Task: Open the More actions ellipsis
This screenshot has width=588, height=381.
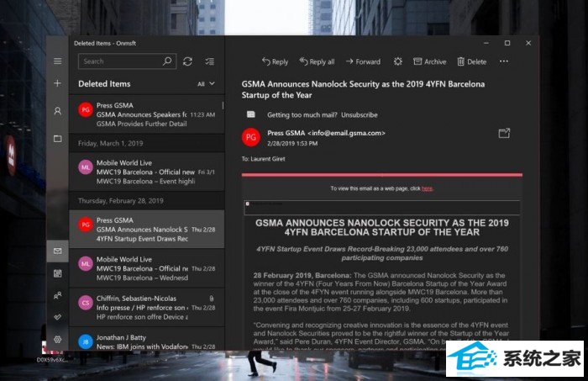Action: click(504, 61)
